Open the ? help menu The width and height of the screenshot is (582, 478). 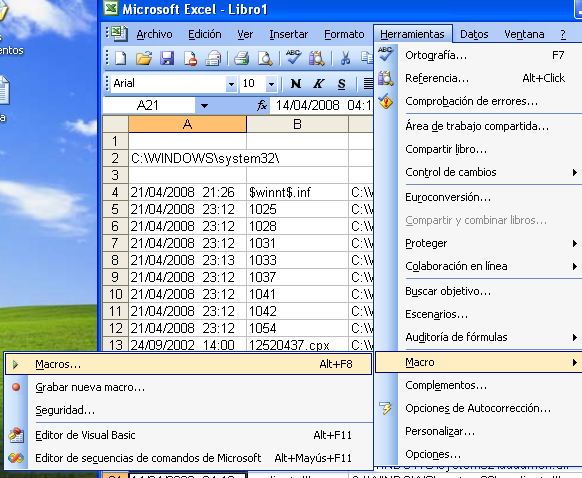coord(563,34)
